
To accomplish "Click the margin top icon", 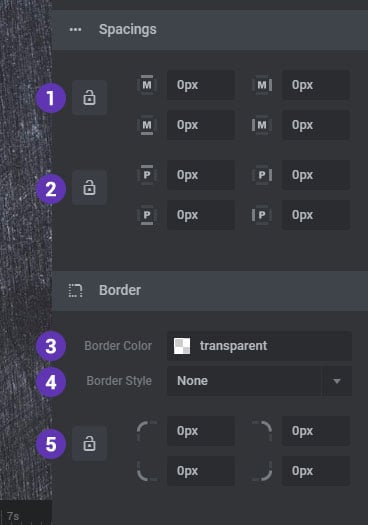I will click(147, 85).
